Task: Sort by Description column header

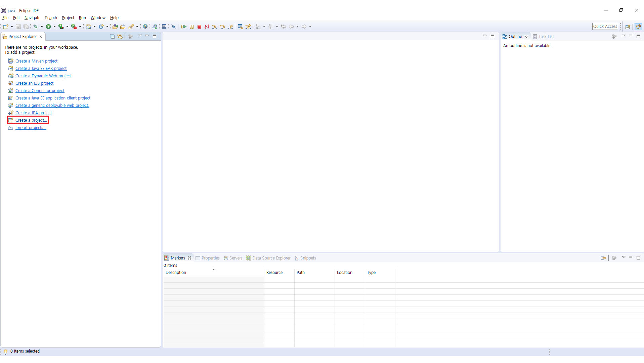Action: (x=214, y=273)
